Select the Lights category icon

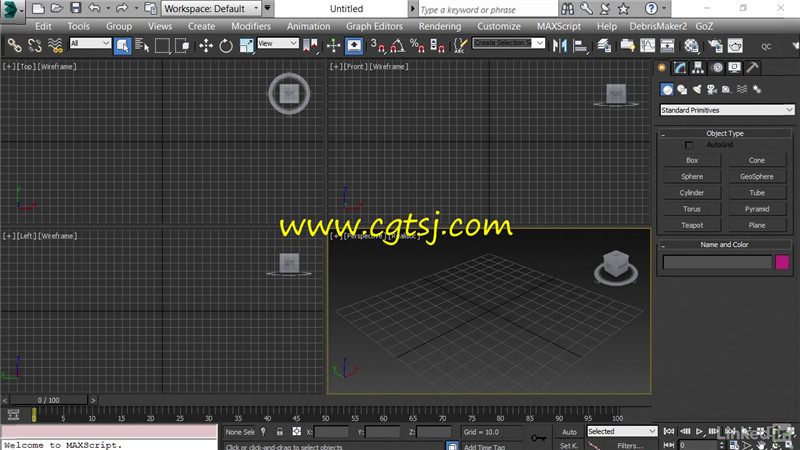click(697, 89)
